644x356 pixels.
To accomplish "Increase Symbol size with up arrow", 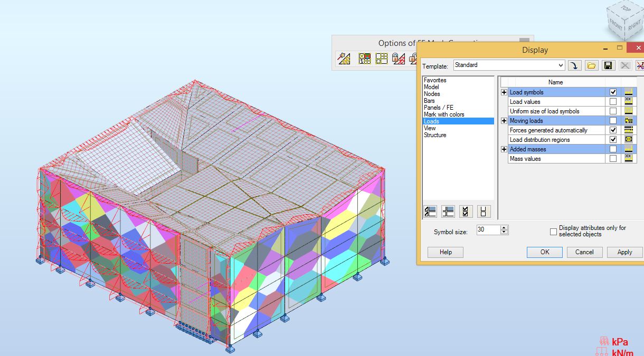I will 504,227.
